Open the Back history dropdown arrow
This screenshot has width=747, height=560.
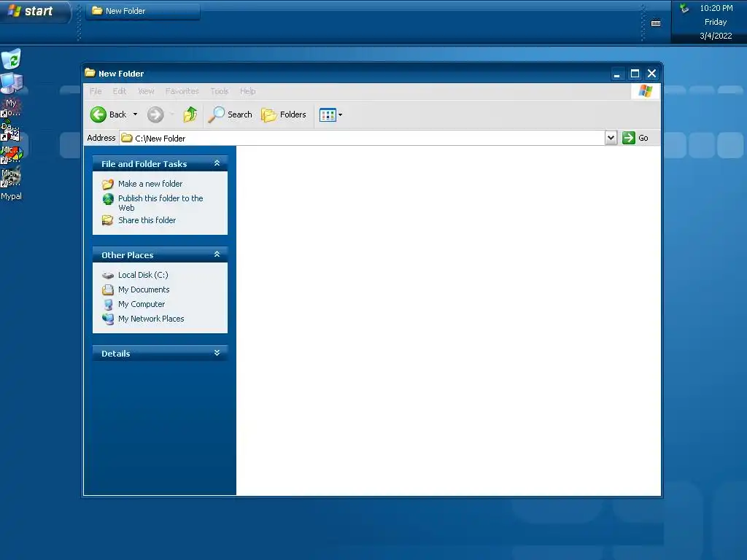[135, 114]
